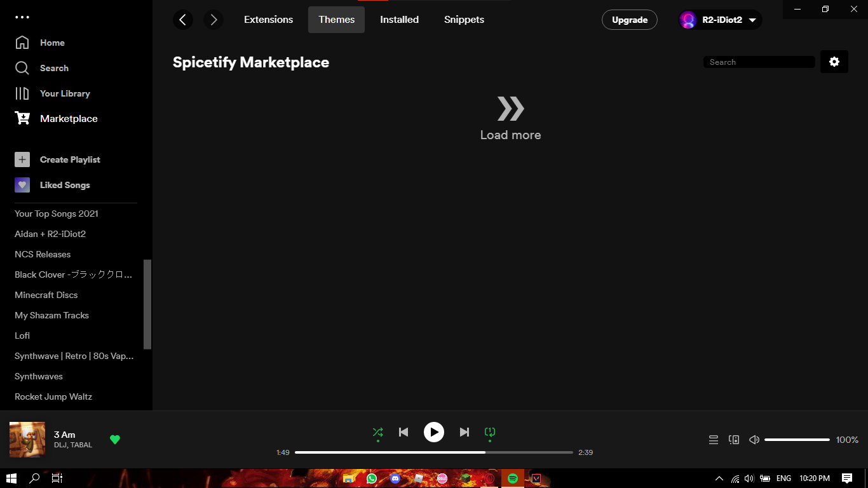Switch to the Installed tab
This screenshot has height=488, width=868.
tap(400, 20)
